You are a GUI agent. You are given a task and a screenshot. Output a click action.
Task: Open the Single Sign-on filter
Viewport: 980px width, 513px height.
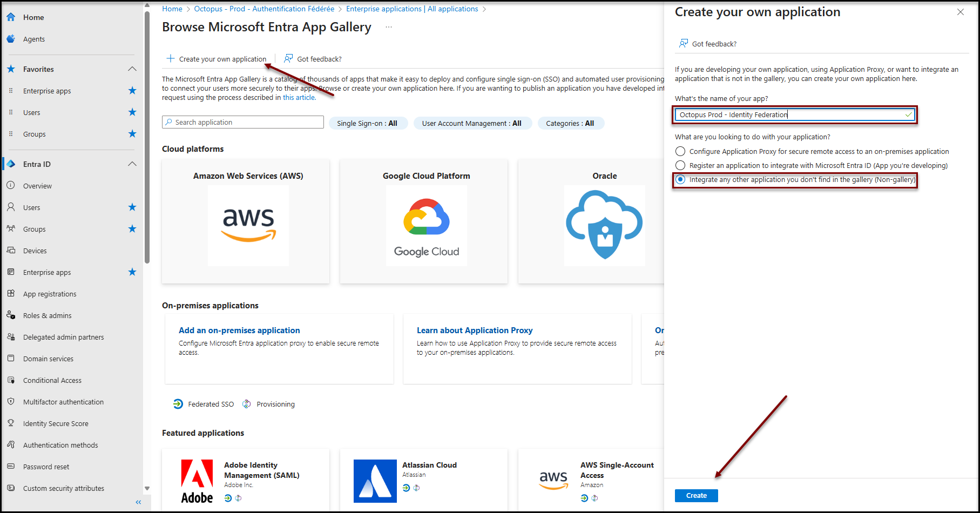pyautogui.click(x=367, y=123)
